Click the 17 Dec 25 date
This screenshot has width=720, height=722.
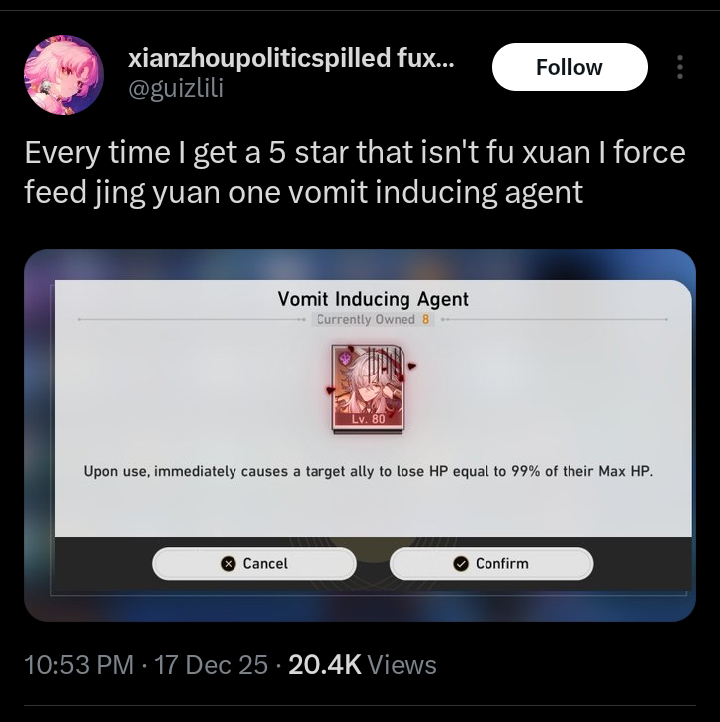pos(211,665)
